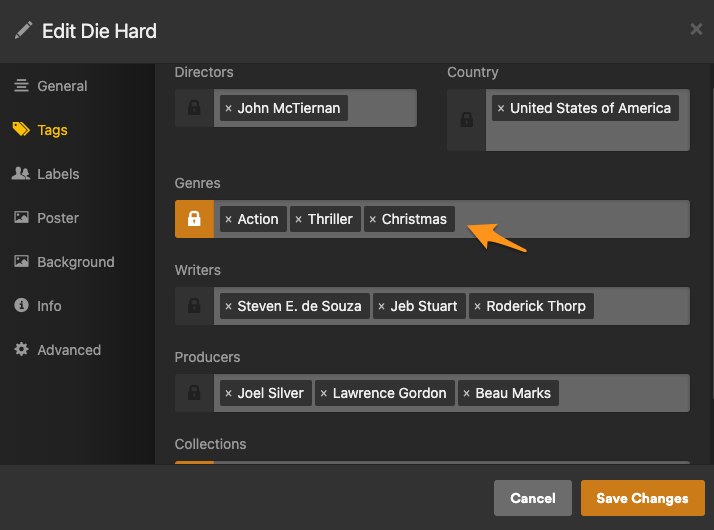The height and width of the screenshot is (530, 714).
Task: Toggle the Producers field lock
Action: [x=194, y=393]
